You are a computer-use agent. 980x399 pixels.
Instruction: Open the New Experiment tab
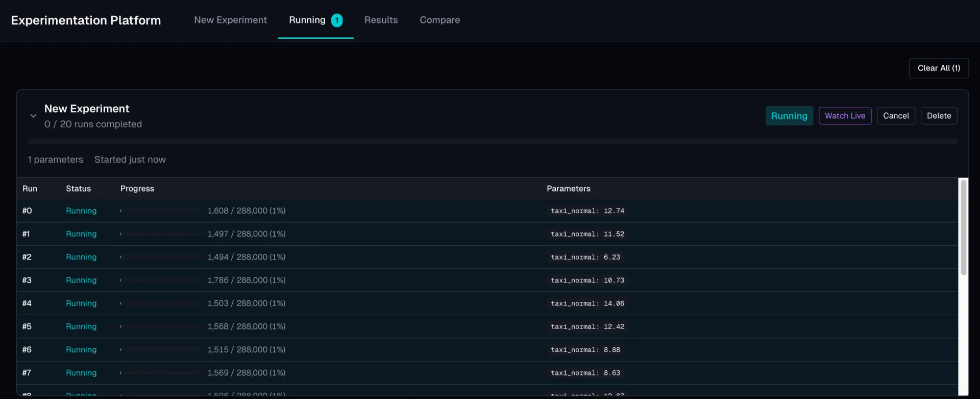pyautogui.click(x=230, y=20)
